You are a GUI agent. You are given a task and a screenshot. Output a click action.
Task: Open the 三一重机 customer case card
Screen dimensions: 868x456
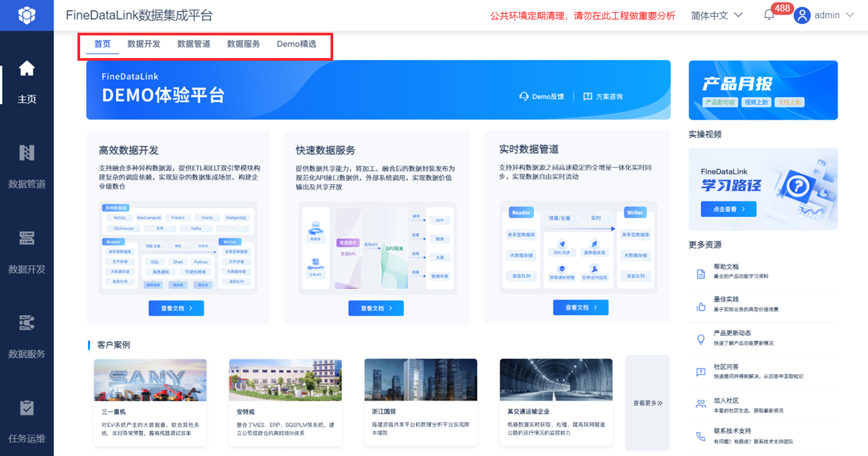pos(150,403)
